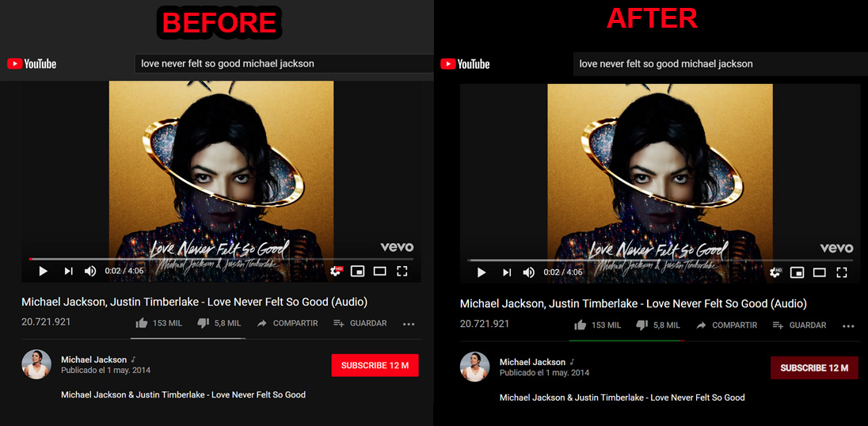Click 'Publicado el 1 may. 2014' in BEFORE panel
The height and width of the screenshot is (426, 868).
tap(106, 370)
